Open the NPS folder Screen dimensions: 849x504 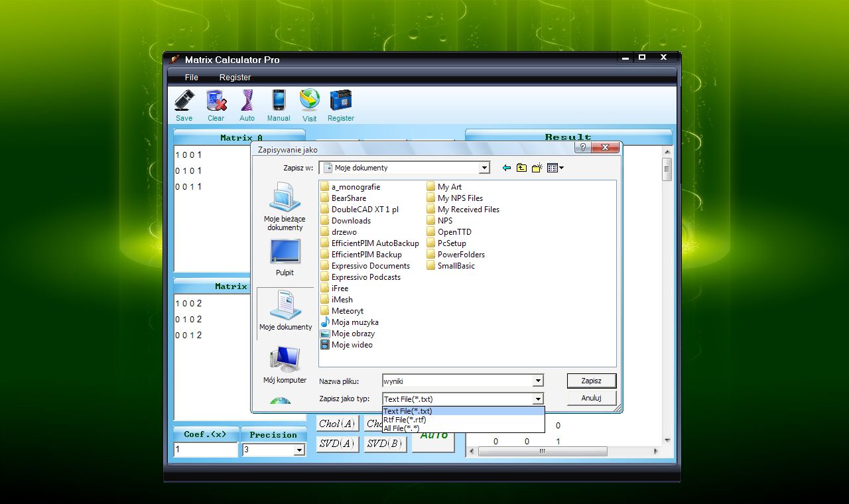[x=440, y=221]
